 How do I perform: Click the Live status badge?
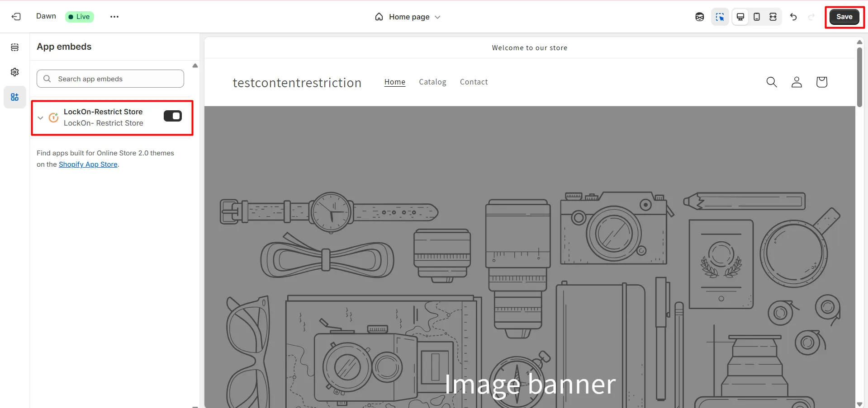(80, 17)
